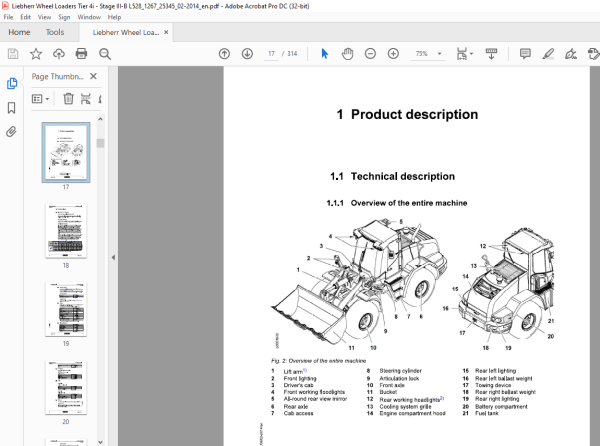Add file to starred with star icon

tap(36, 54)
